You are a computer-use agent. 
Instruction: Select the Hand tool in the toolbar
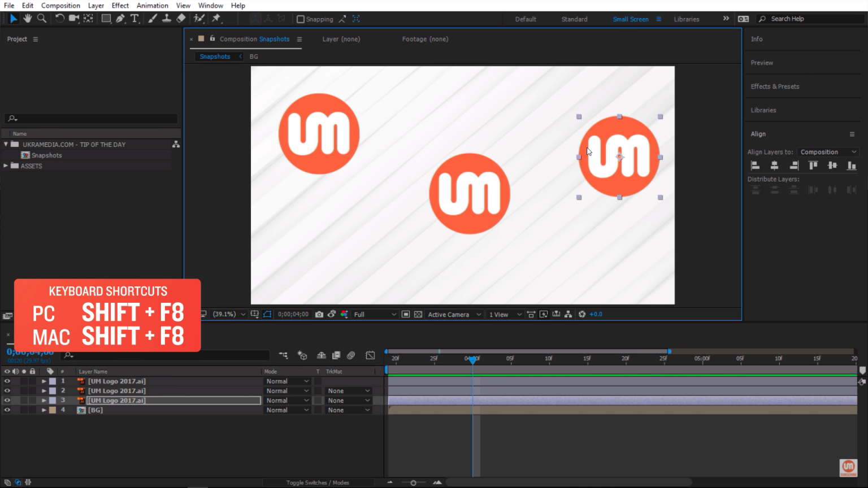pyautogui.click(x=28, y=19)
